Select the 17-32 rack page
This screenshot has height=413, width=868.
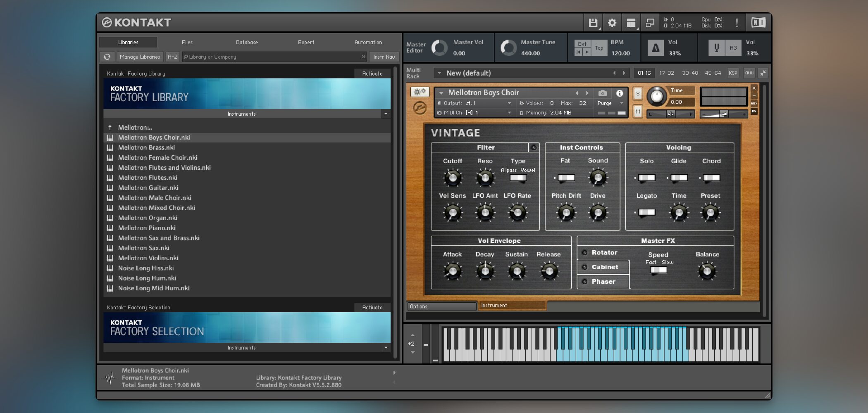pyautogui.click(x=667, y=73)
